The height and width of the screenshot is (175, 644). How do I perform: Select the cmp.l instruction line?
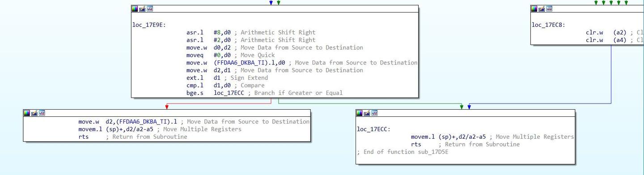(x=225, y=85)
